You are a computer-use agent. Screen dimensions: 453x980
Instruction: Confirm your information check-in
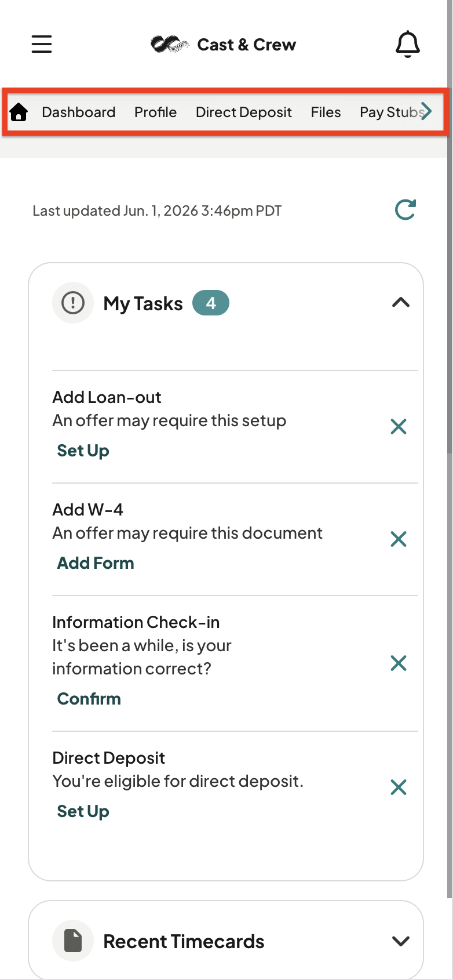click(89, 699)
